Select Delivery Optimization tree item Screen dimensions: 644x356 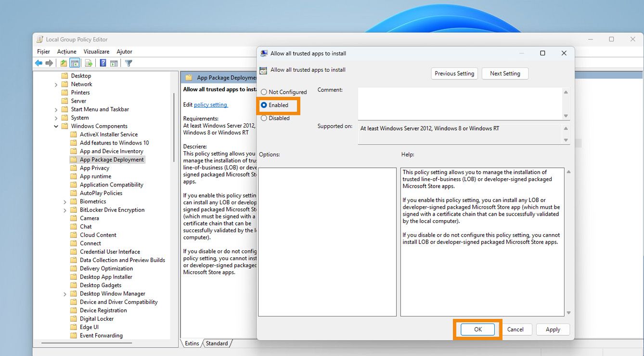click(x=106, y=268)
